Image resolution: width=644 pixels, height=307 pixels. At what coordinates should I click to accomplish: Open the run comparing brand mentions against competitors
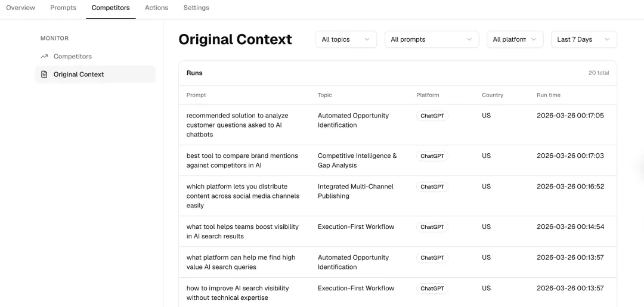coord(242,160)
